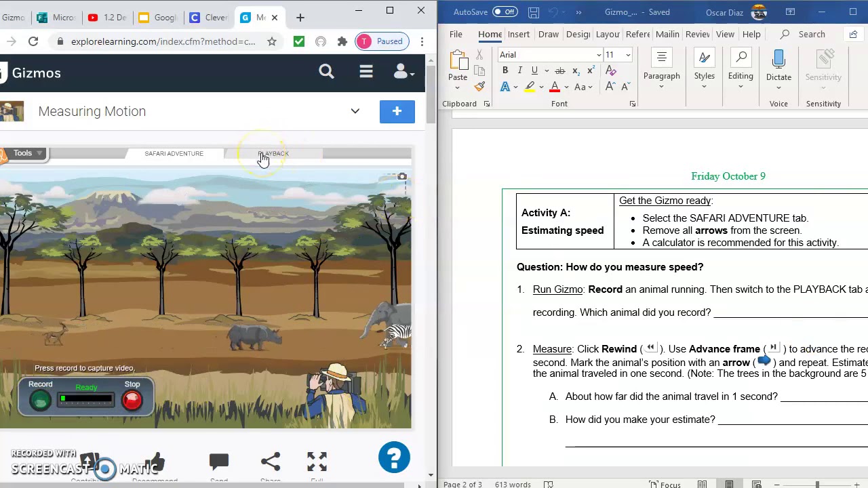Apply yellow text highlight color
Screen dimensions: 868x488
point(530,87)
